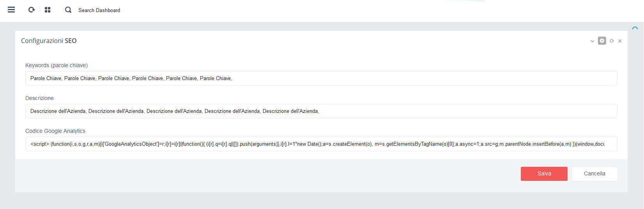
Task: Click the top bar refresh icon
Action: point(32,10)
